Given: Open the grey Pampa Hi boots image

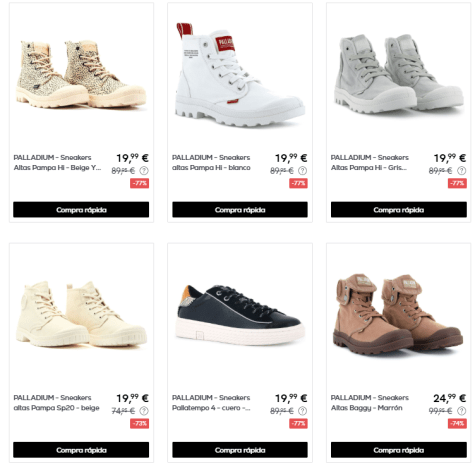Looking at the screenshot, I should tap(399, 73).
